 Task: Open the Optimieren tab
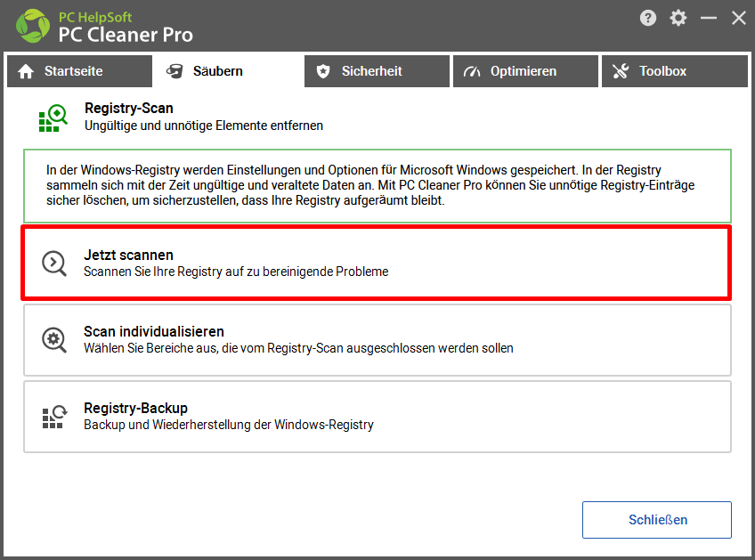coord(526,71)
